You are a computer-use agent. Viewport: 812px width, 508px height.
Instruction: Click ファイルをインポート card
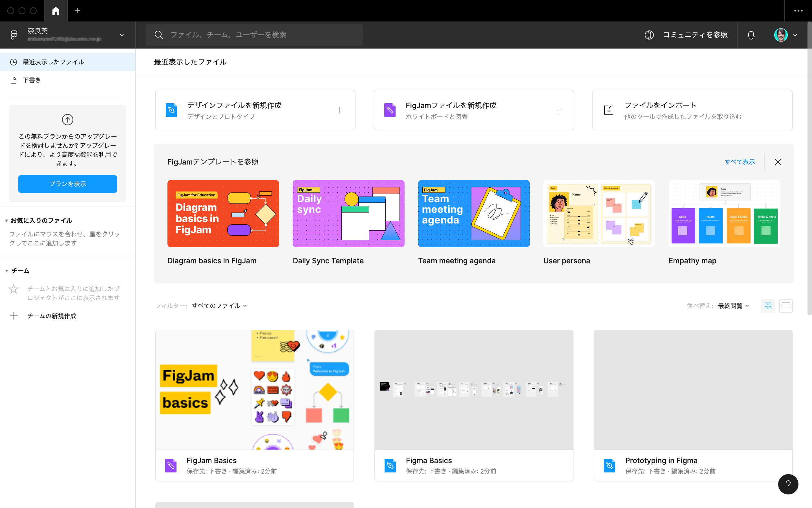[x=692, y=110]
